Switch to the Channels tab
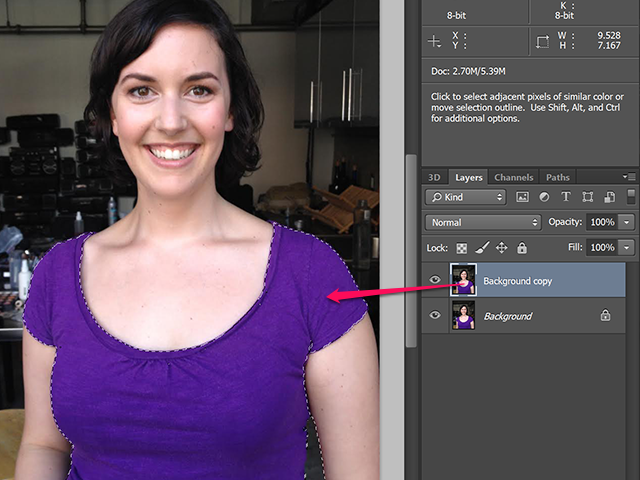 513,177
